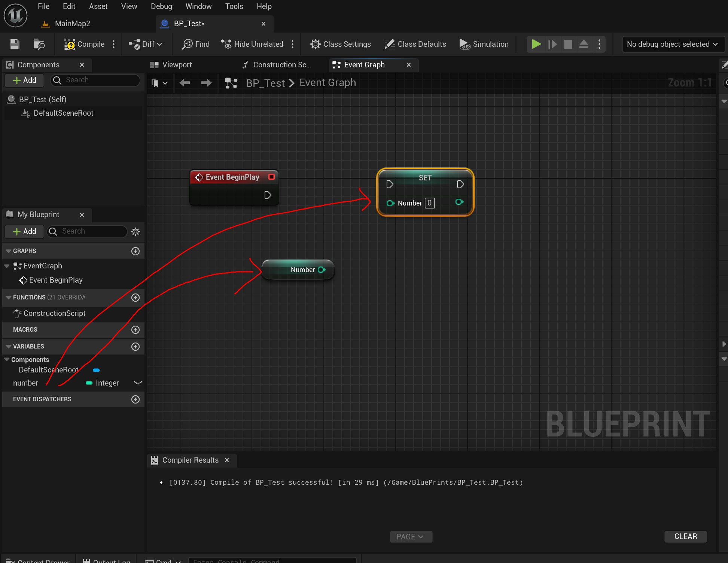Open the File menu
Screen dimensions: 728x563
coord(43,6)
